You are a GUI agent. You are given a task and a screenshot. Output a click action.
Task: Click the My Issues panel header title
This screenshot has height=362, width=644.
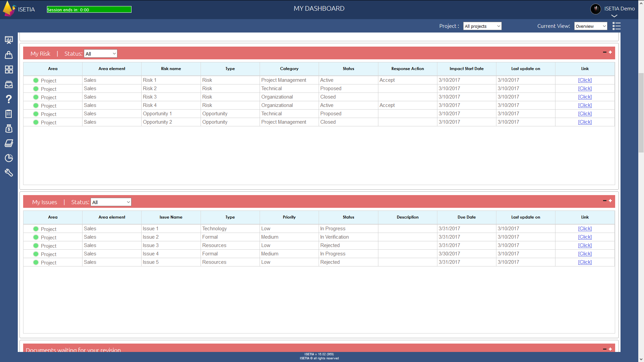44,202
